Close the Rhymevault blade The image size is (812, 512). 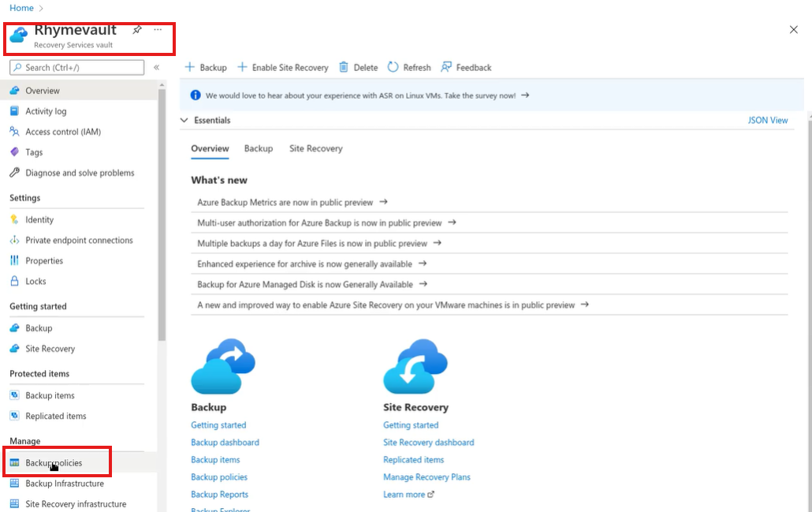pyautogui.click(x=793, y=29)
